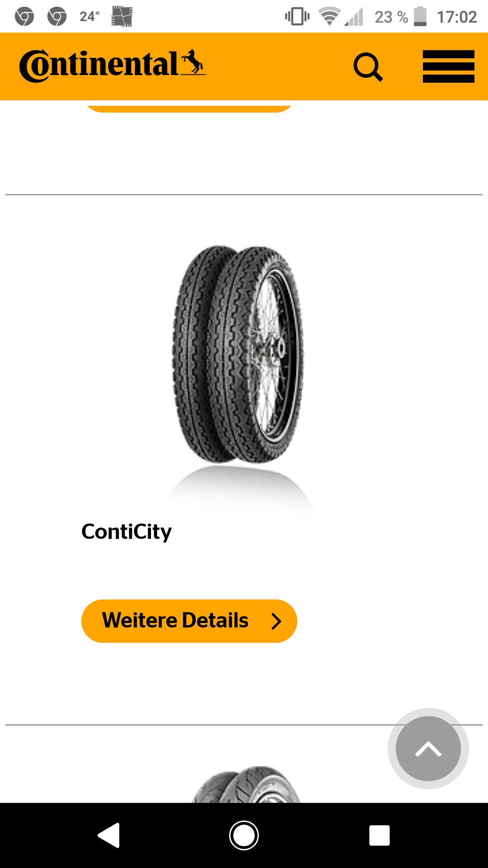Tap the Android home button

tap(244, 835)
